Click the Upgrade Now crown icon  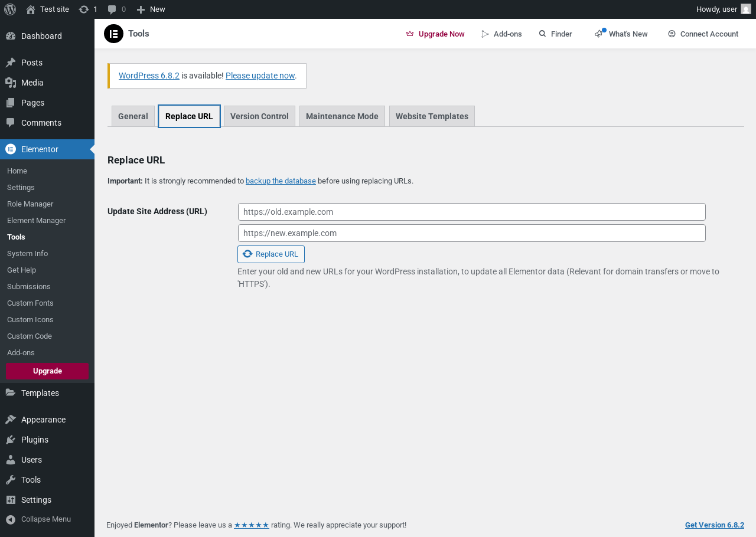pos(410,34)
